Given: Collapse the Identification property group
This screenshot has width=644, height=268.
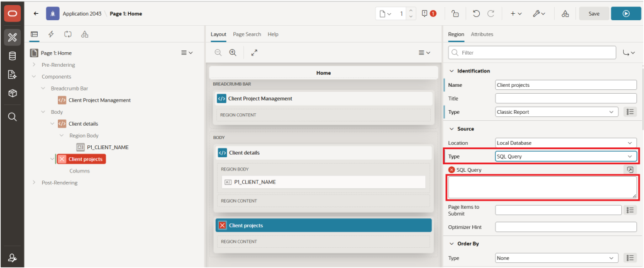Looking at the screenshot, I should (452, 70).
